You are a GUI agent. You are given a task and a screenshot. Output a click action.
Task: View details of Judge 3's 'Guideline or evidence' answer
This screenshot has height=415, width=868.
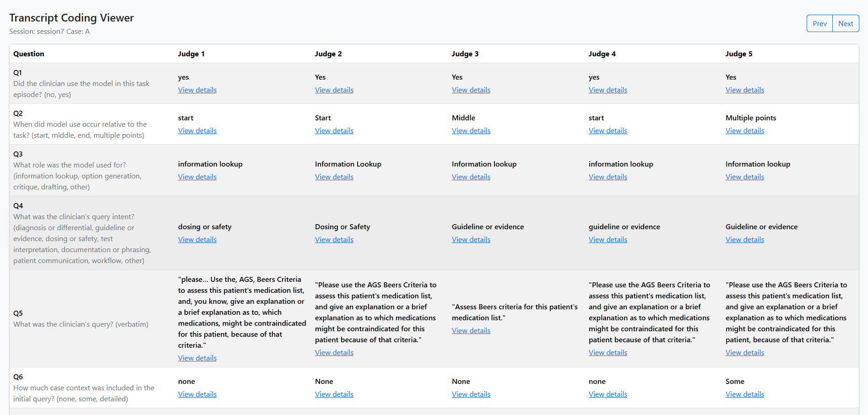(x=471, y=239)
